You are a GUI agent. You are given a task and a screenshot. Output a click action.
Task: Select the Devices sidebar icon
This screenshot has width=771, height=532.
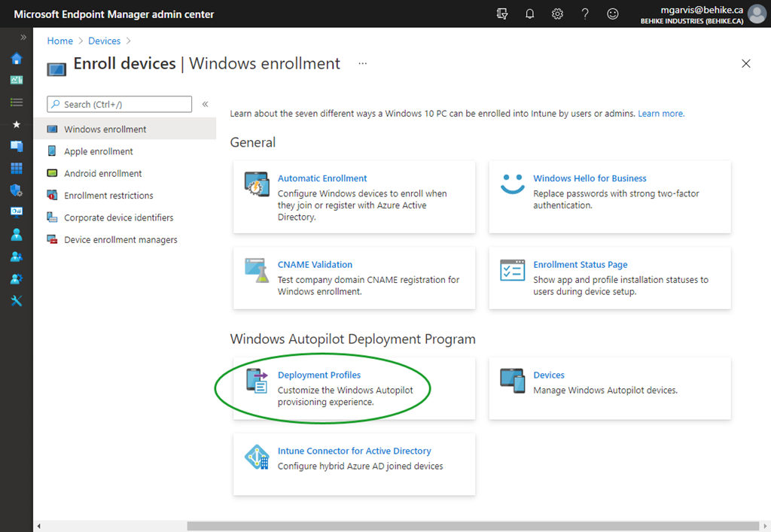tap(17, 146)
